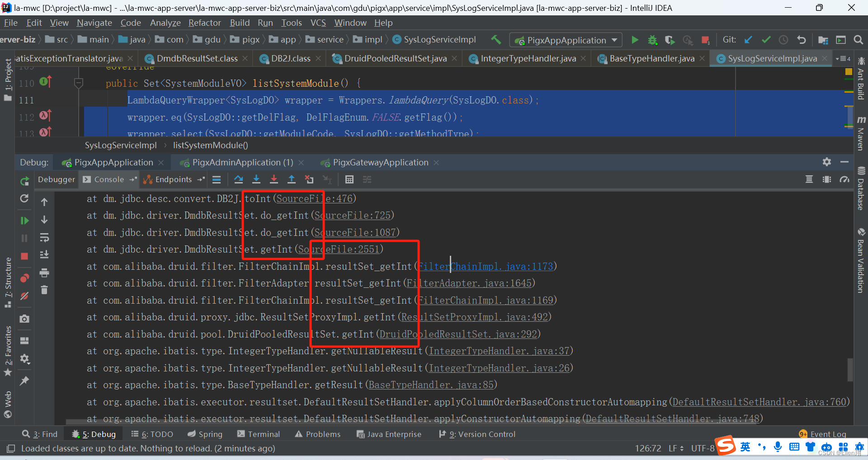The width and height of the screenshot is (868, 460).
Task: Open DruidPooledResultSet.java:292 stack link
Action: point(458,334)
